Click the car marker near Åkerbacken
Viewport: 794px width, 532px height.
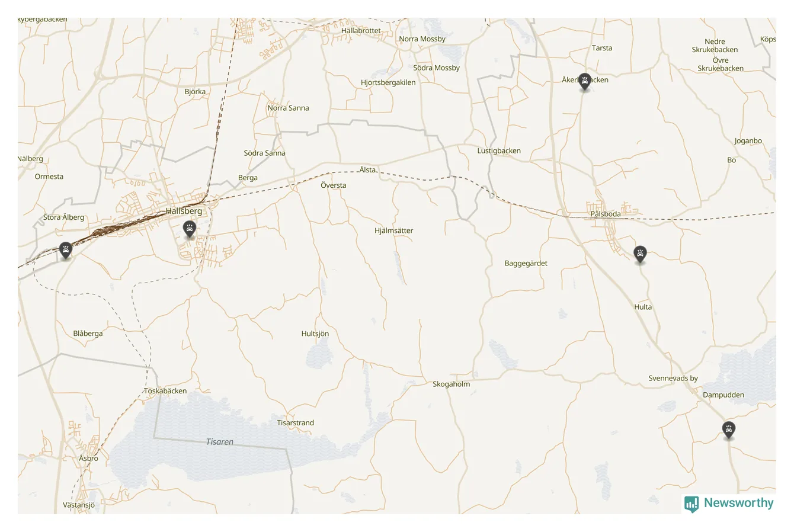click(585, 82)
